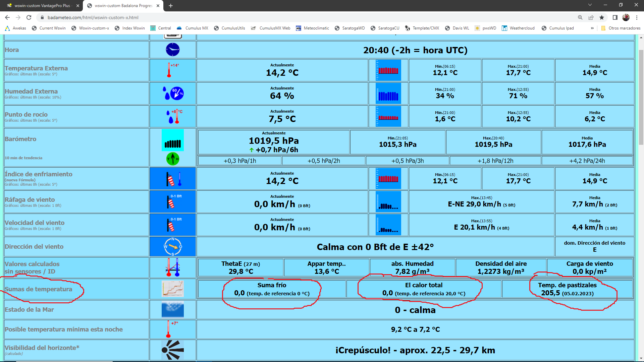Expand the hidden bookmarks chevron
The height and width of the screenshot is (362, 644).
point(592,28)
